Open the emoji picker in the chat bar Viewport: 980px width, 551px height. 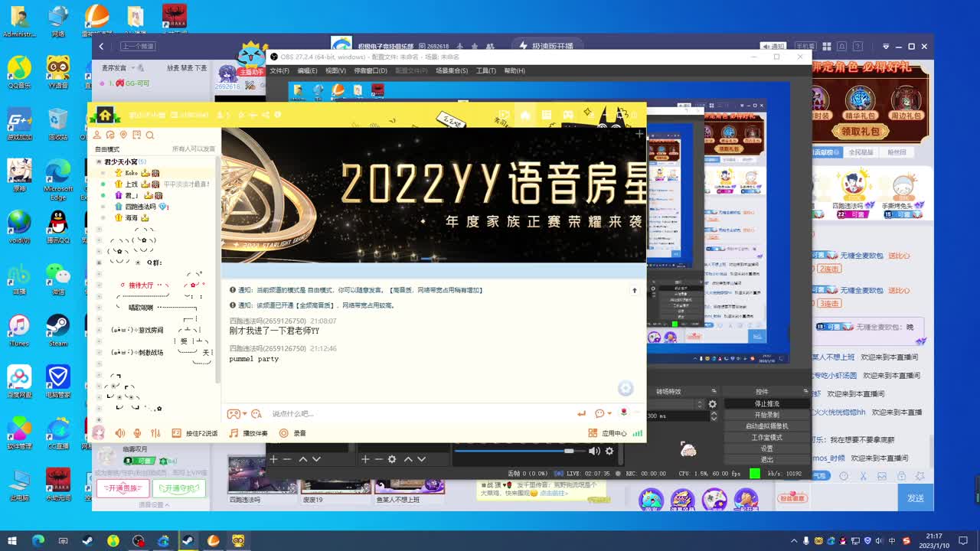[599, 414]
